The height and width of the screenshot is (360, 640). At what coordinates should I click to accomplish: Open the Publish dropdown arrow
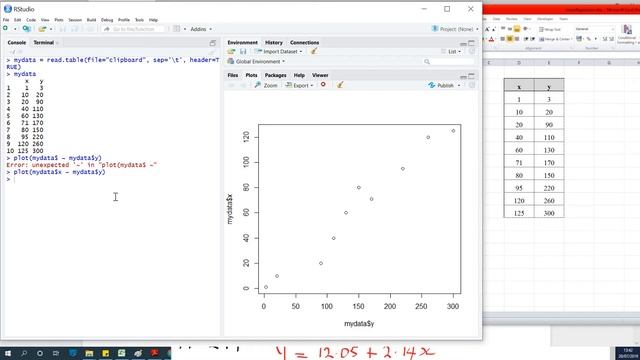[x=459, y=85]
